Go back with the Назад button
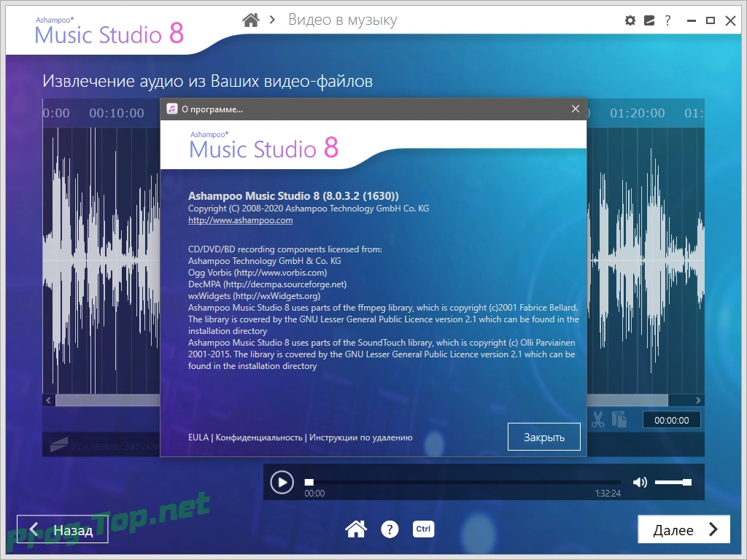 point(63,529)
